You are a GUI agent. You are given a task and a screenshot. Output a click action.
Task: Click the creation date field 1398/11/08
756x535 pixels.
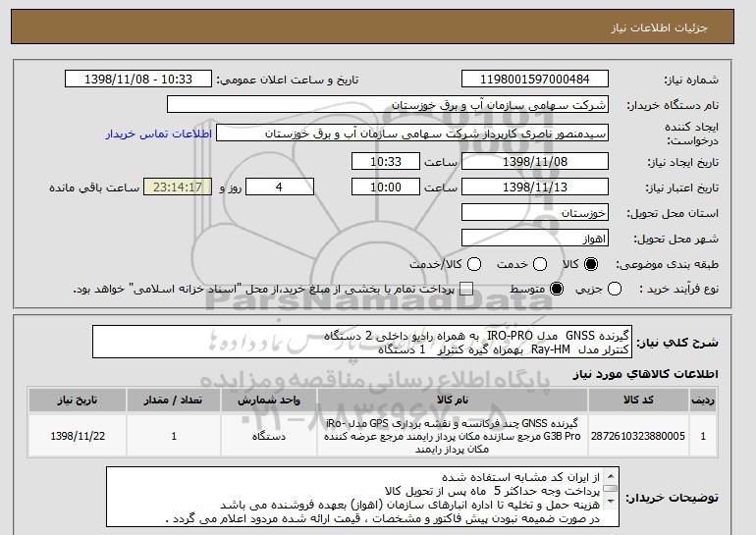pyautogui.click(x=535, y=161)
